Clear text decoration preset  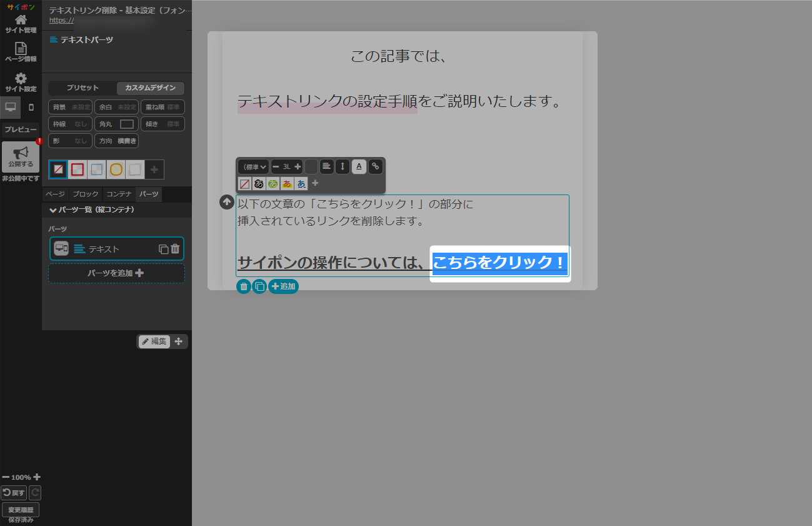[245, 184]
